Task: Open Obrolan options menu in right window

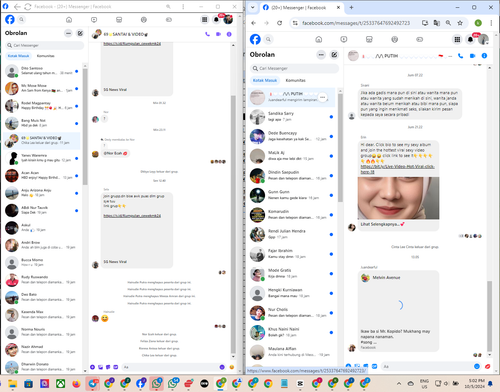Action: click(321, 55)
